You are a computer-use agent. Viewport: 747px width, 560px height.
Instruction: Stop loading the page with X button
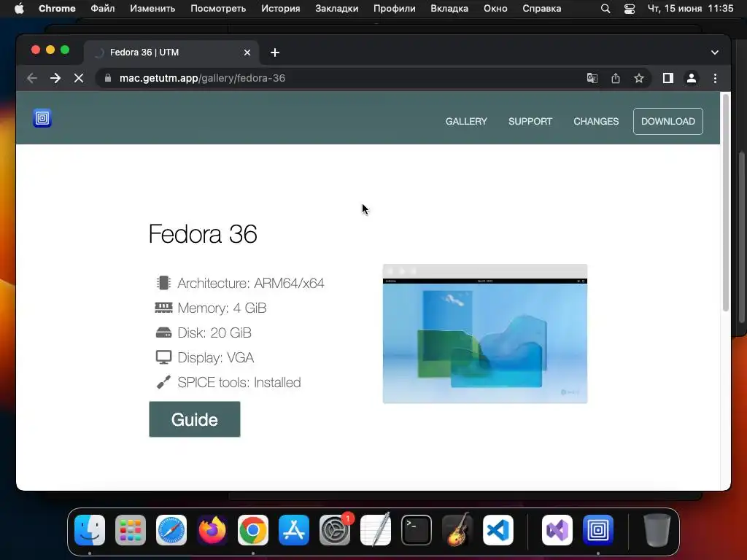coord(79,78)
